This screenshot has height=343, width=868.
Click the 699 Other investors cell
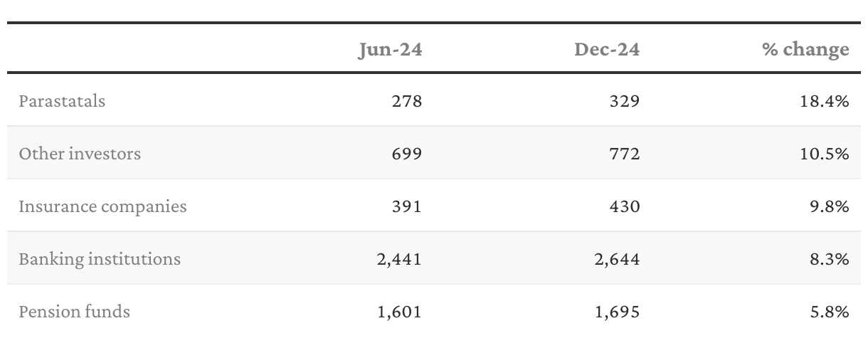click(407, 154)
